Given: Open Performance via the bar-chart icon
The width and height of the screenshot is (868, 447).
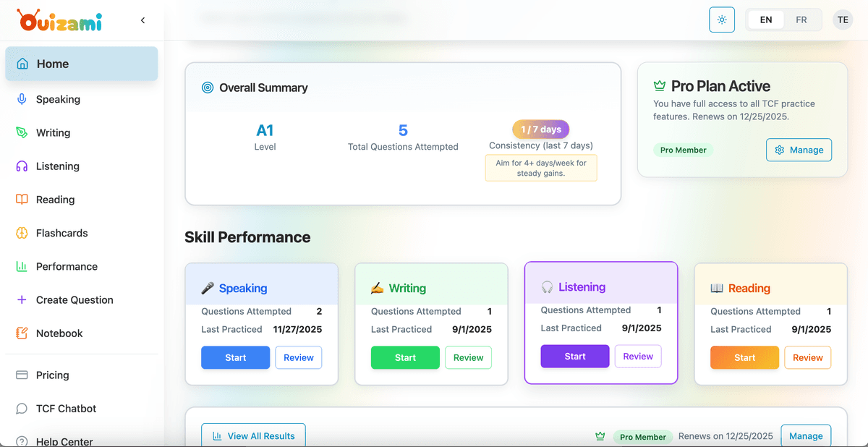Looking at the screenshot, I should 21,266.
